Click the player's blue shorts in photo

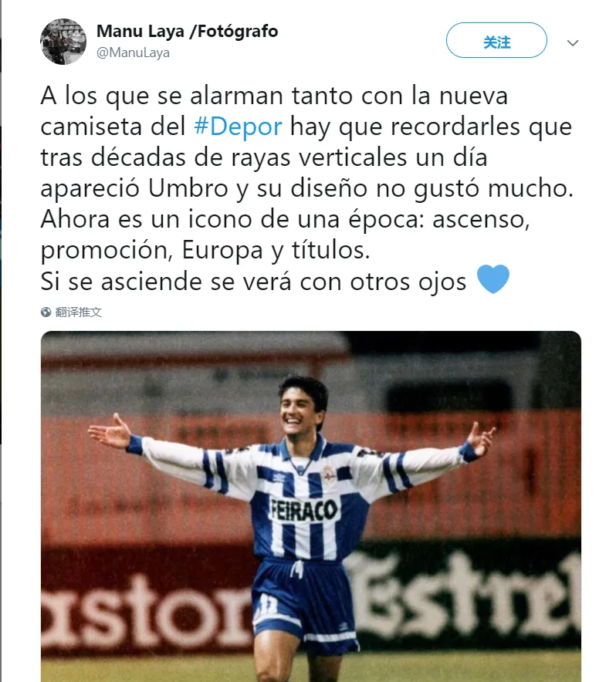(x=305, y=605)
